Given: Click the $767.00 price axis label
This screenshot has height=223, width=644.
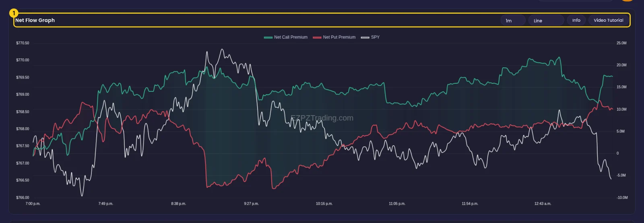Looking at the screenshot, I should (23, 163).
